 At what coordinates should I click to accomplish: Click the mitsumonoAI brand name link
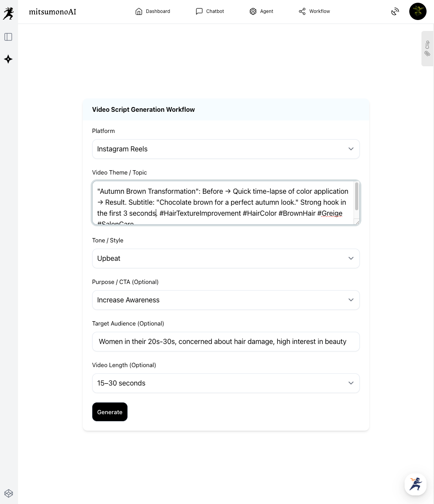pyautogui.click(x=53, y=12)
